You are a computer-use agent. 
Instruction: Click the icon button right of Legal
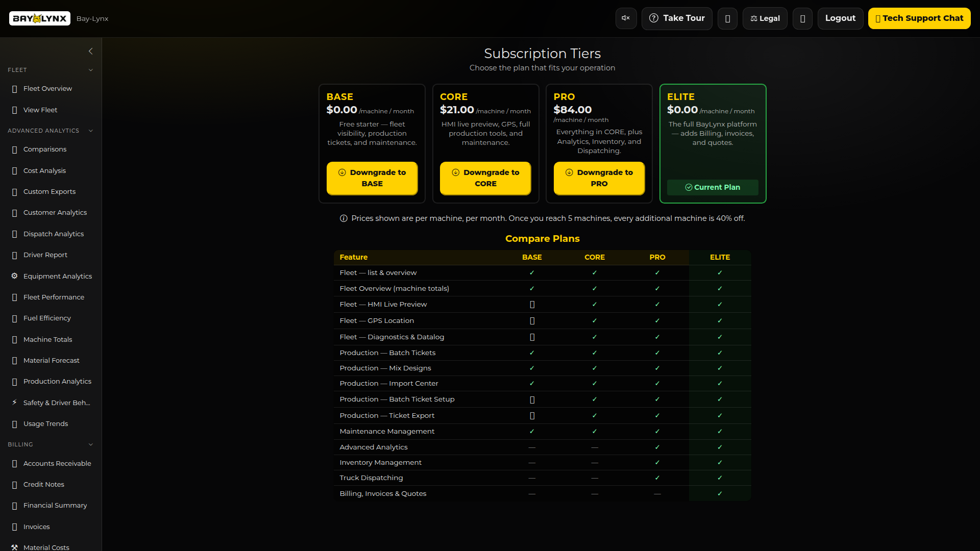pyautogui.click(x=802, y=18)
